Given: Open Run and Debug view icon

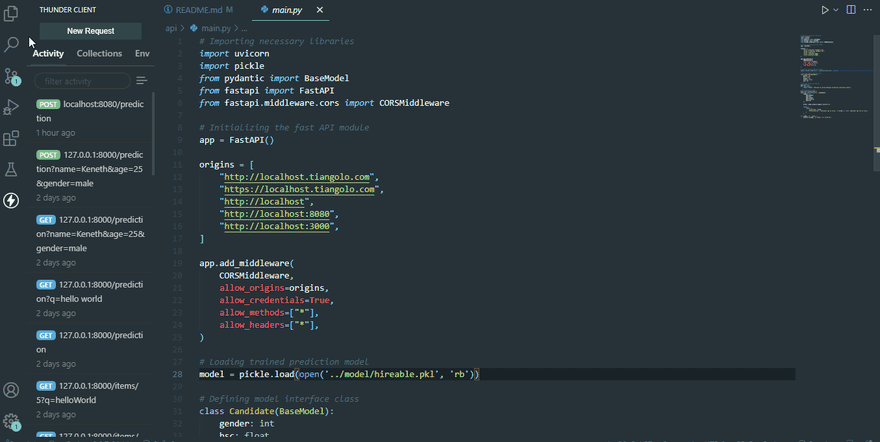Looking at the screenshot, I should (11, 107).
